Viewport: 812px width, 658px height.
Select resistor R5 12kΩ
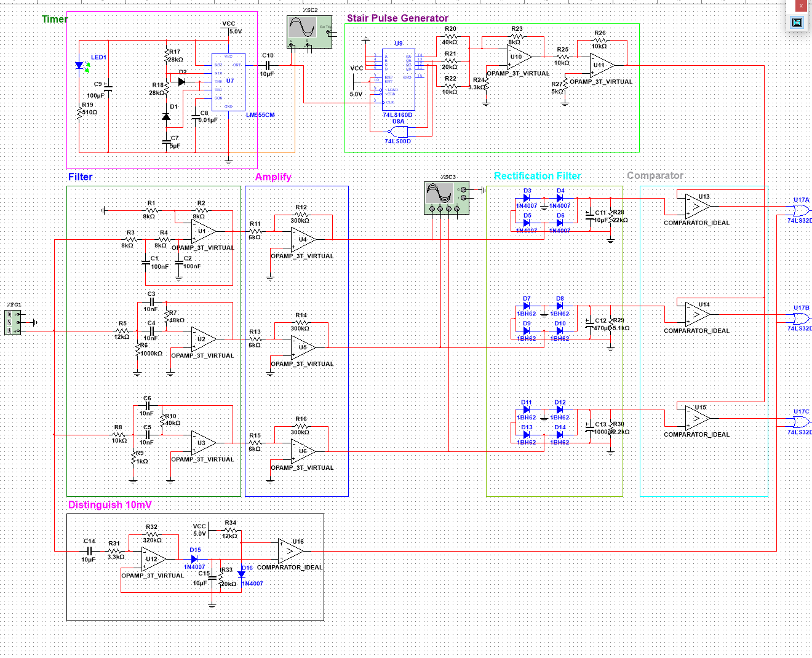[122, 330]
